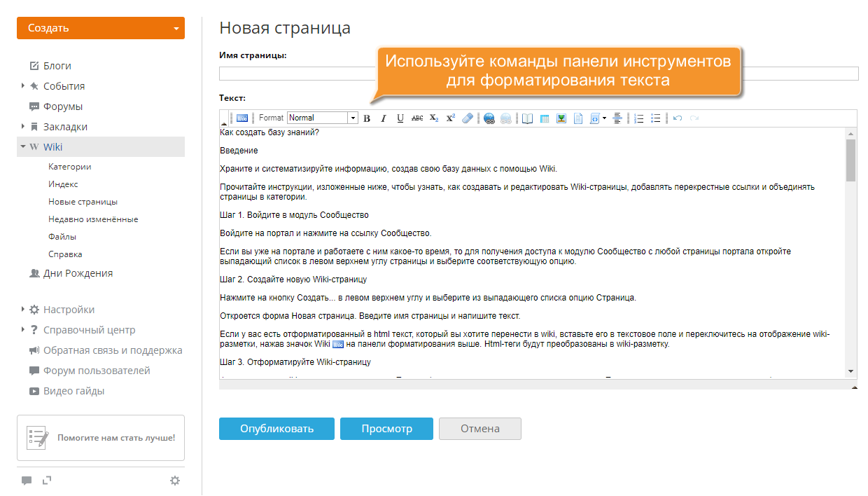Viewport: 868px width, 496px height.
Task: Redo the last edit
Action: [694, 118]
